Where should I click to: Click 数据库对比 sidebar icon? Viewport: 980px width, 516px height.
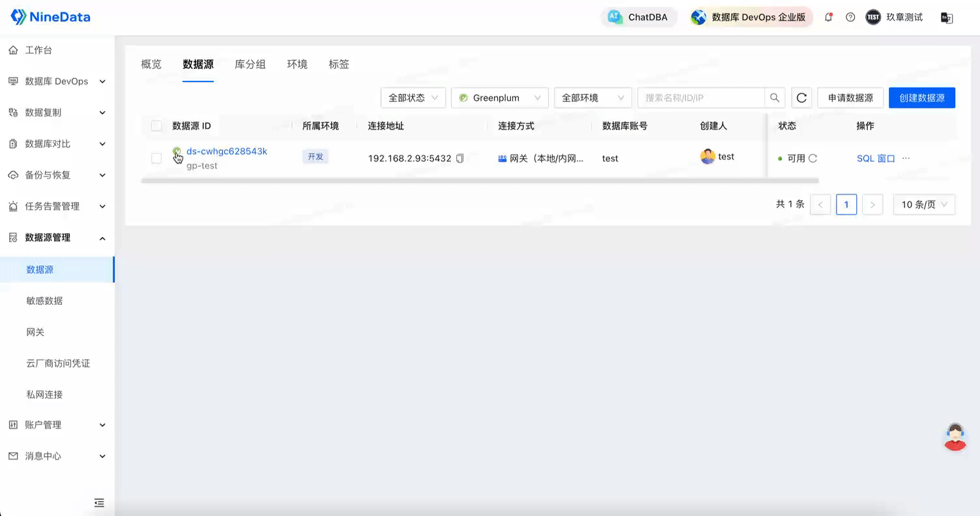pyautogui.click(x=13, y=144)
